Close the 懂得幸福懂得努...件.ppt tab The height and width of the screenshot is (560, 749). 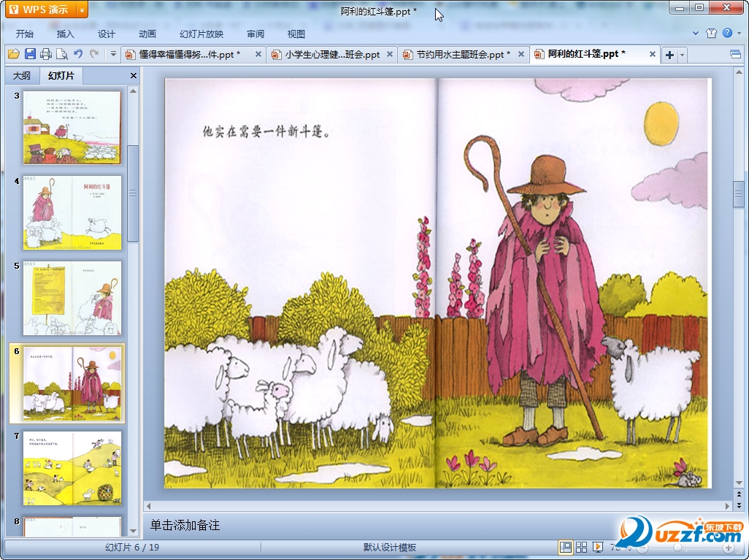[258, 54]
